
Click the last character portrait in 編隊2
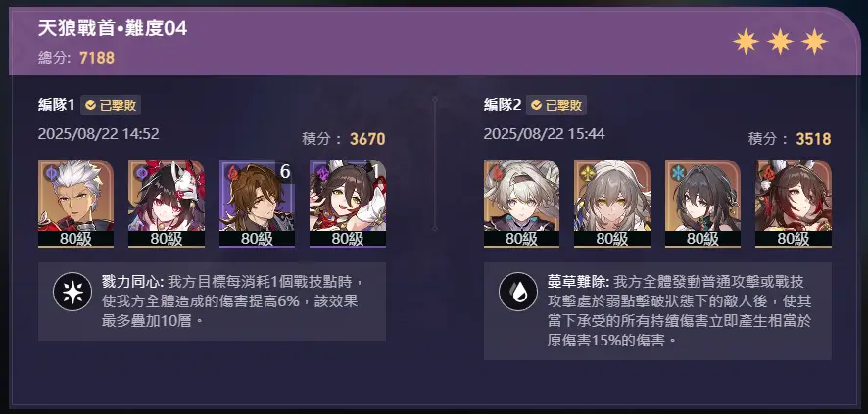794,204
